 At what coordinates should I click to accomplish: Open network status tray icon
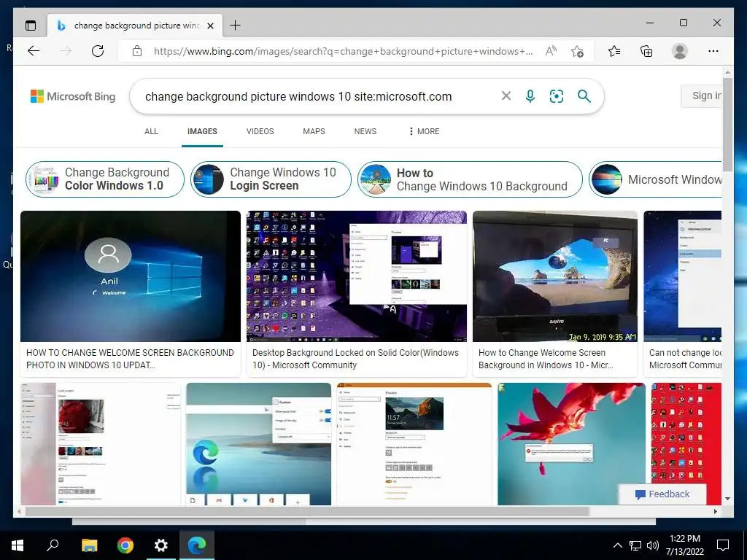[x=635, y=545]
